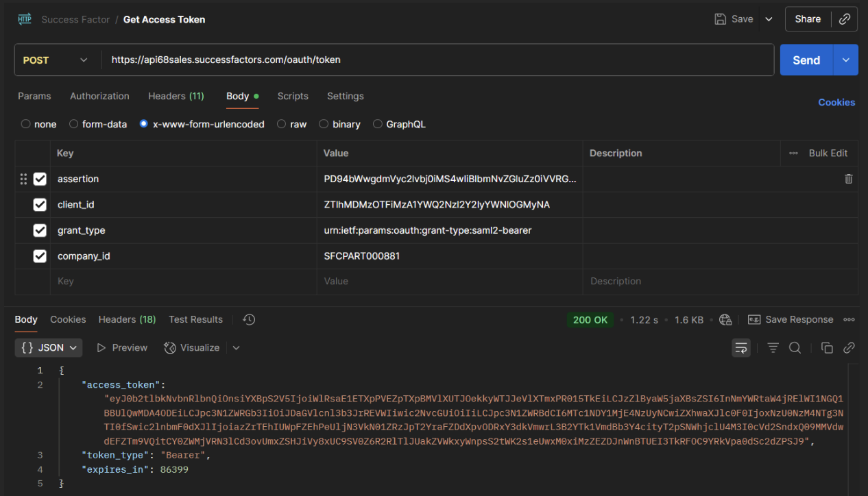Delete the assertion row with trash icon
The width and height of the screenshot is (868, 496).
coord(849,179)
